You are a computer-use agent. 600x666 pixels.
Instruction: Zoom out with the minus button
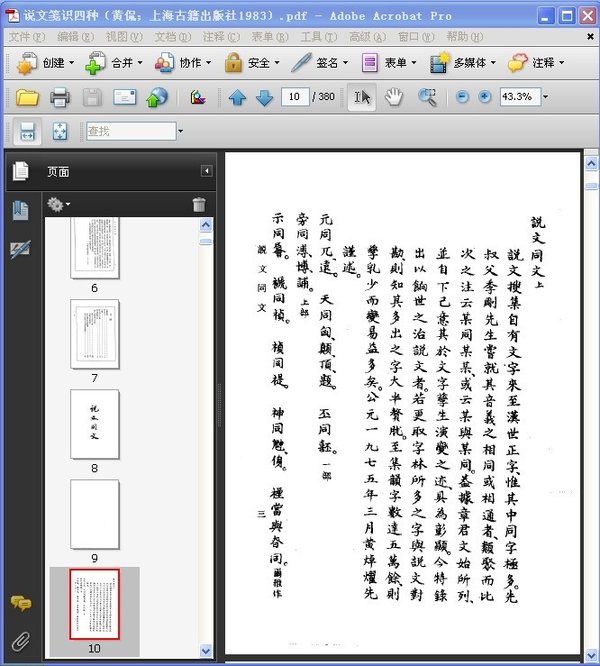(462, 97)
